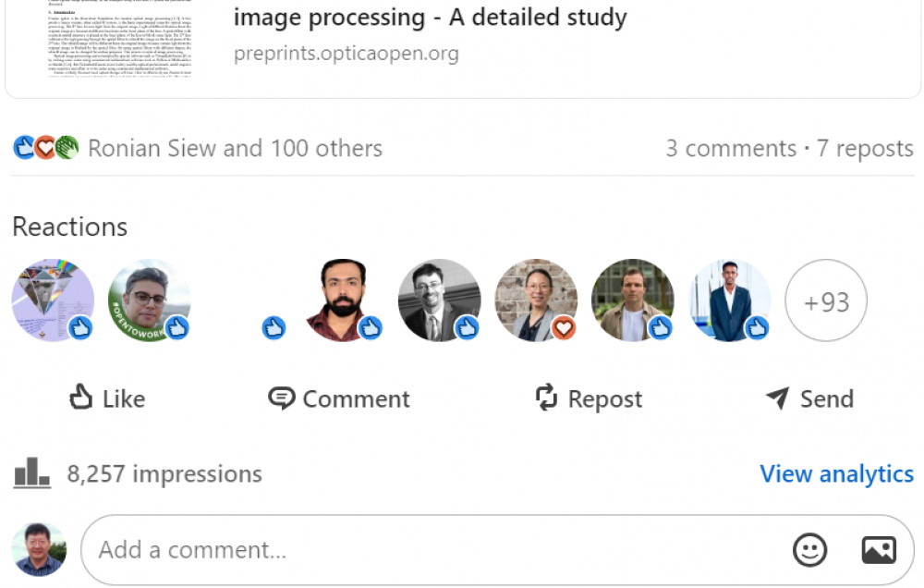Open the 7 reposts link
The height and width of the screenshot is (588, 924).
865,148
